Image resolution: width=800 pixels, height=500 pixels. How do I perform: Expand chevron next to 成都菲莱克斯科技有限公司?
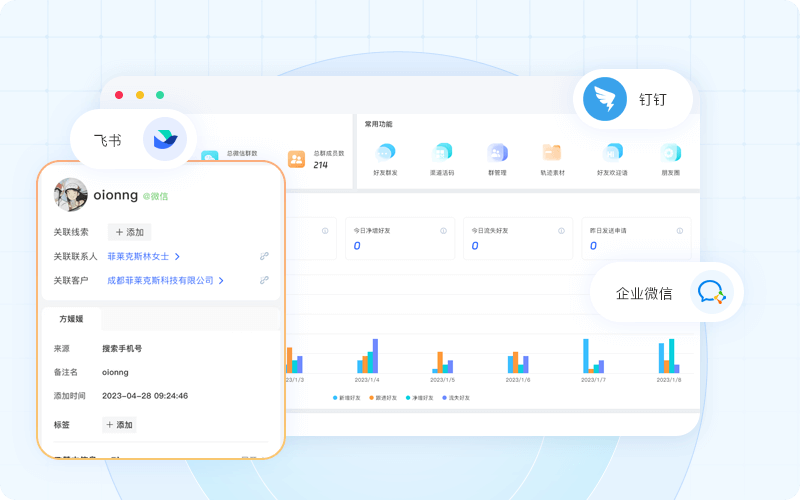pos(221,281)
